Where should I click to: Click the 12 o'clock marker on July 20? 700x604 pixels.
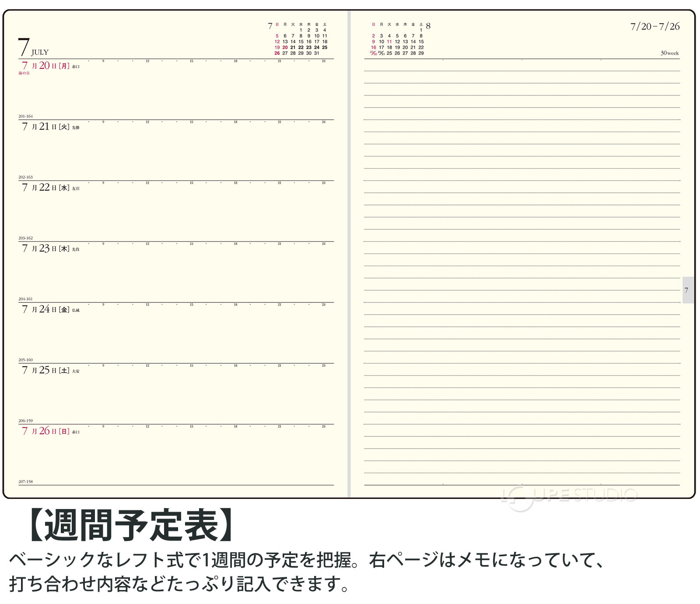(147, 61)
